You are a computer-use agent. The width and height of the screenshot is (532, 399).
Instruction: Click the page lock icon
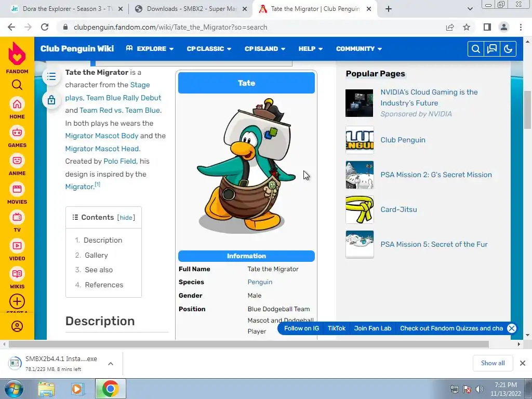tap(51, 100)
